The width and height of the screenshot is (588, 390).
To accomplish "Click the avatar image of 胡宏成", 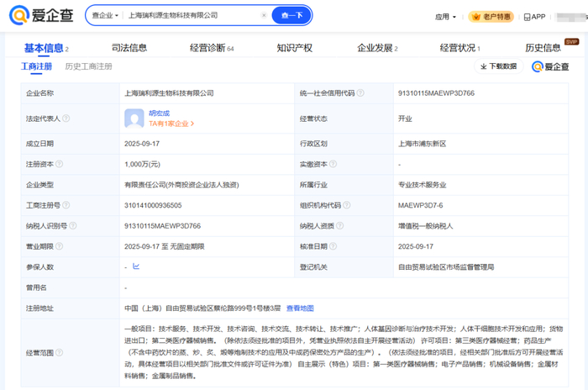I will [134, 118].
